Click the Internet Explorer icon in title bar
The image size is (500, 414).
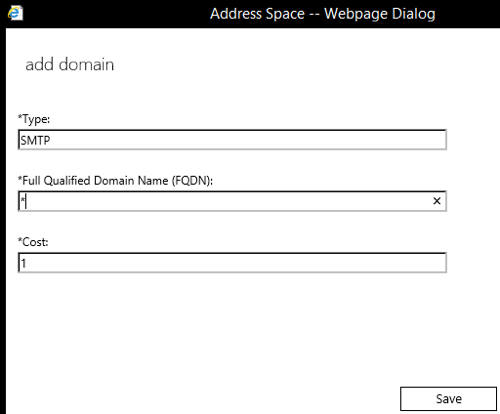[15, 13]
